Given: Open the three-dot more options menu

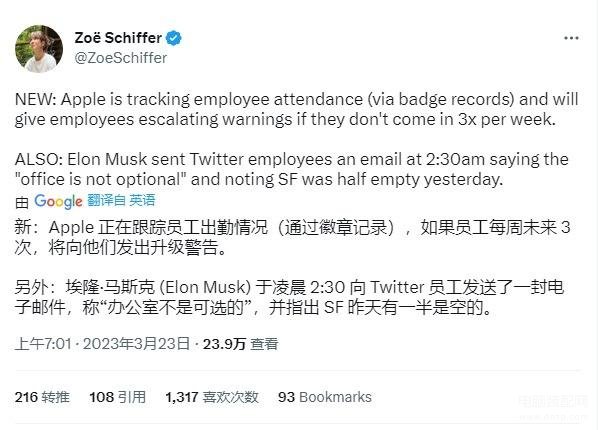Looking at the screenshot, I should pyautogui.click(x=571, y=38).
